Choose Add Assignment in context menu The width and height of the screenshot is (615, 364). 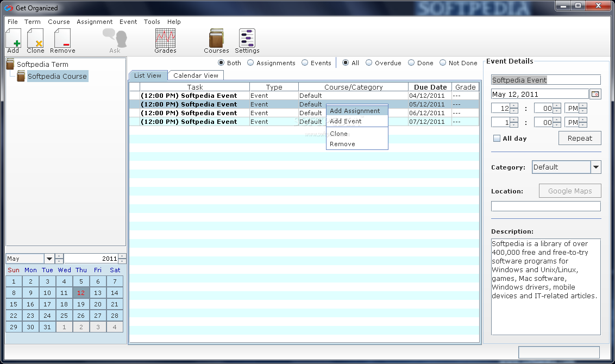click(357, 111)
